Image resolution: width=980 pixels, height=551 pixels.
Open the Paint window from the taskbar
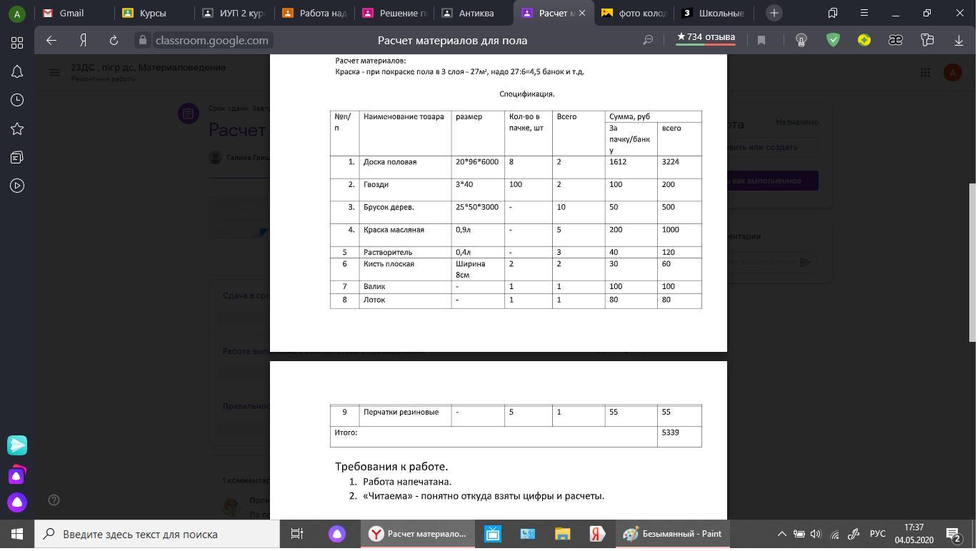[671, 534]
